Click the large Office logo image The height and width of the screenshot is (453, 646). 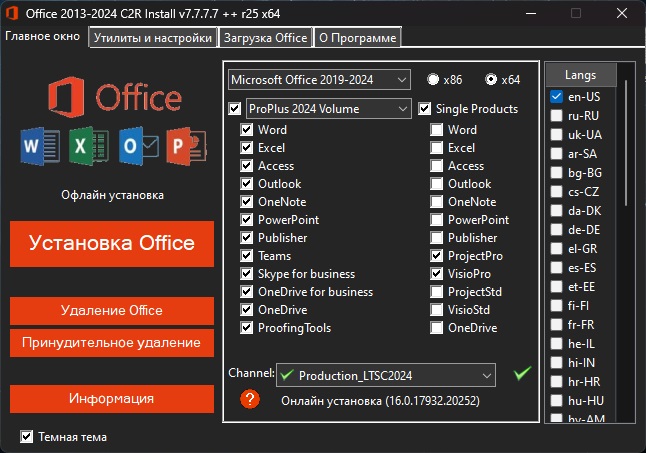[115, 96]
